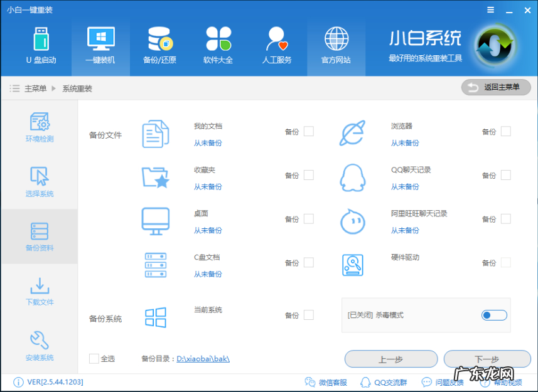Click the QQ聊天记录 penguin icon
Image resolution: width=538 pixels, height=392 pixels.
coord(352,177)
